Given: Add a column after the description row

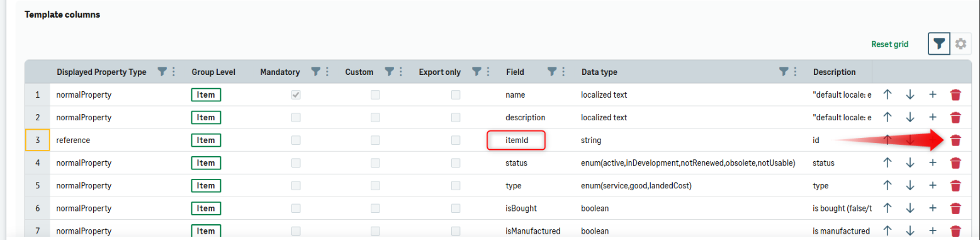Looking at the screenshot, I should (x=933, y=117).
